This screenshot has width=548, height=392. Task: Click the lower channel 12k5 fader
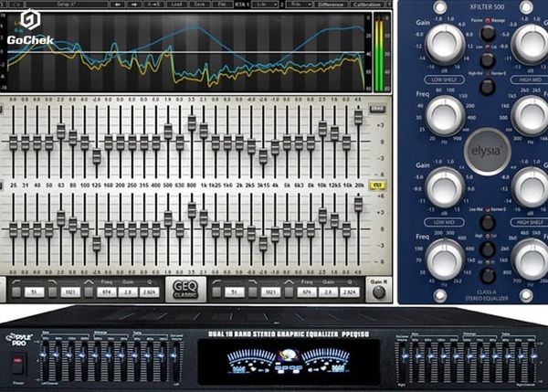click(x=334, y=220)
